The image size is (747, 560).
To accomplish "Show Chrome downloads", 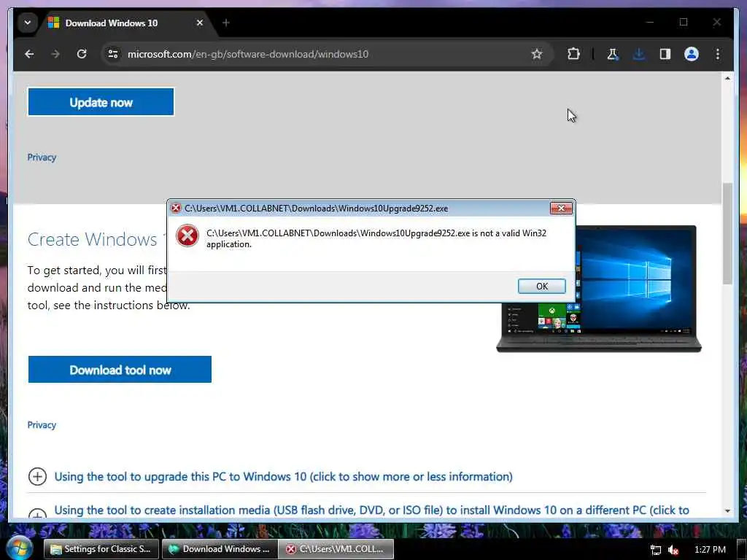I will pos(639,54).
